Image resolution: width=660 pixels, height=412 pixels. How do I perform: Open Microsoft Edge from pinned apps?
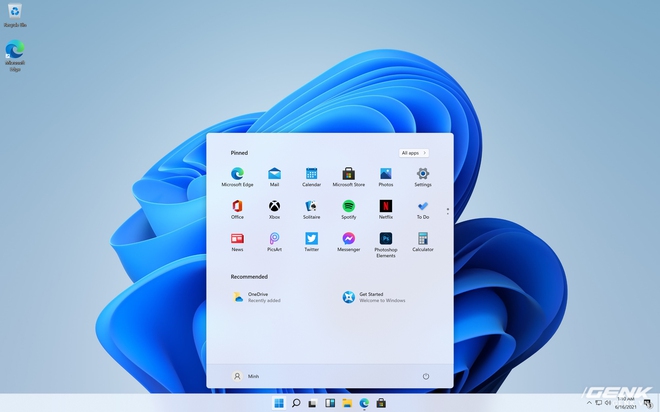click(237, 177)
